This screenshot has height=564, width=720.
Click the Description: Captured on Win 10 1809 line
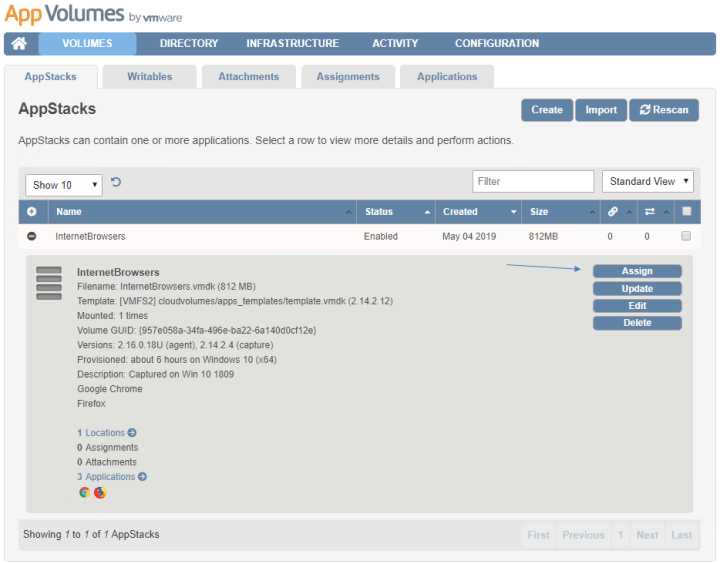click(x=156, y=374)
